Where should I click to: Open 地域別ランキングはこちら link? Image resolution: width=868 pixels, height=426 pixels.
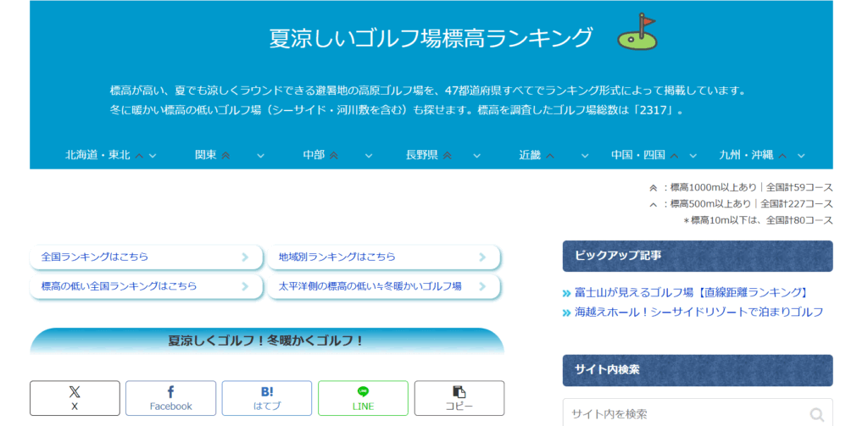click(x=337, y=257)
